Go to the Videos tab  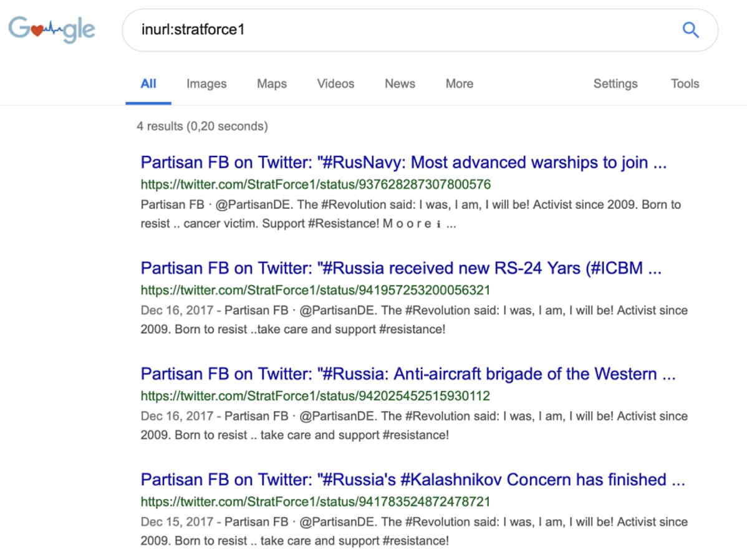coord(335,84)
